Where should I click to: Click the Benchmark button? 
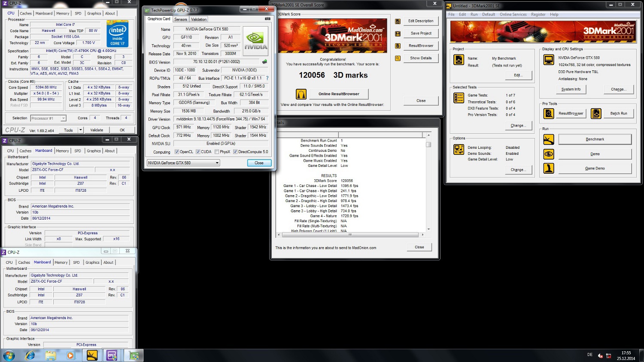pyautogui.click(x=595, y=139)
